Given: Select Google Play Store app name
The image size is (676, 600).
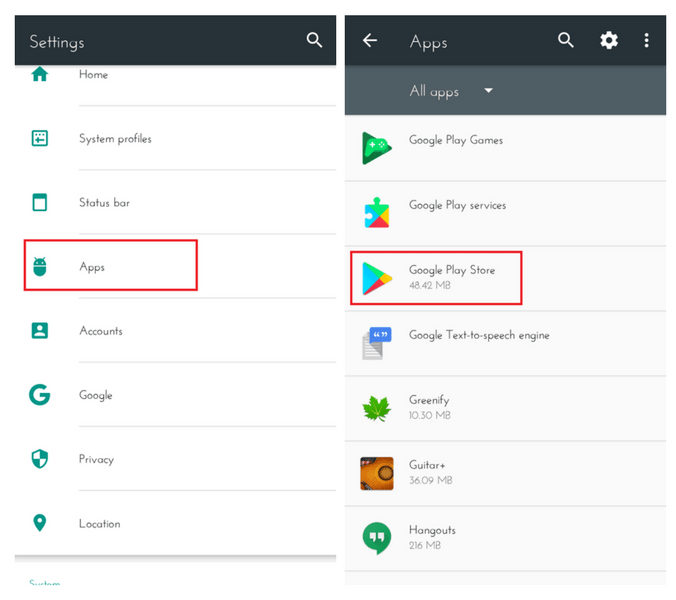Looking at the screenshot, I should 452,270.
